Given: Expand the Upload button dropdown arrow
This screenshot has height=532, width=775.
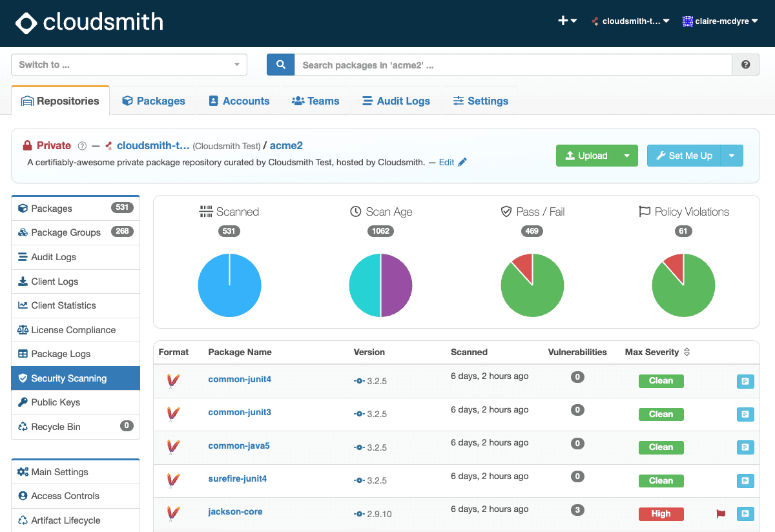Looking at the screenshot, I should click(x=626, y=156).
